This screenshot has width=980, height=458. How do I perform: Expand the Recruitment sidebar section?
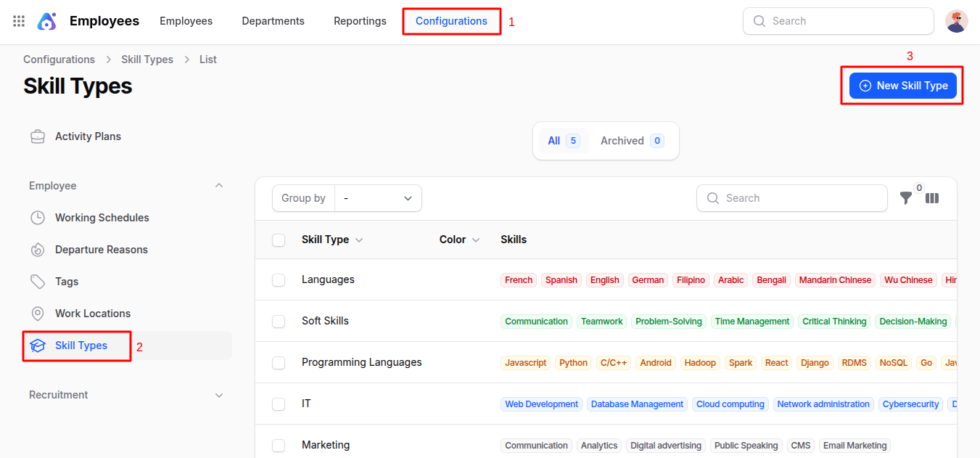tap(219, 395)
